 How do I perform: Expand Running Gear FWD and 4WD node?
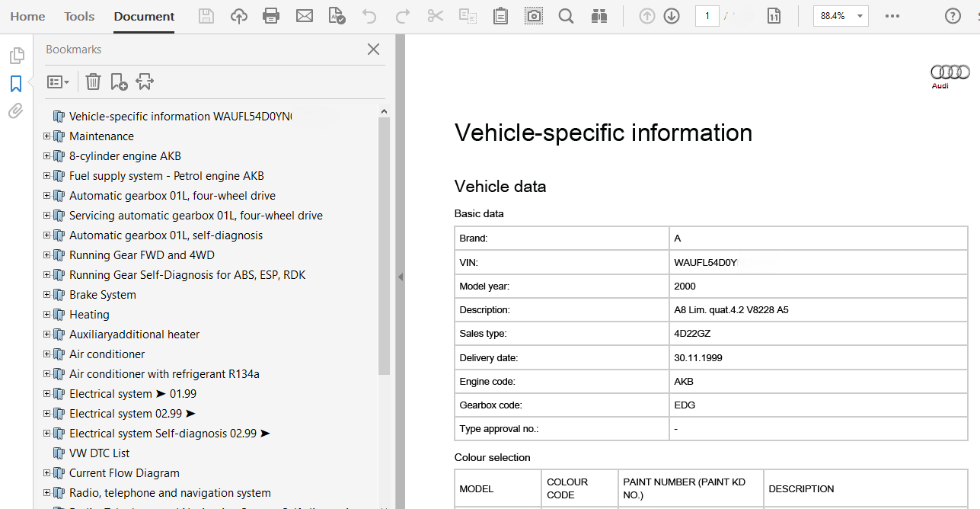(x=47, y=254)
